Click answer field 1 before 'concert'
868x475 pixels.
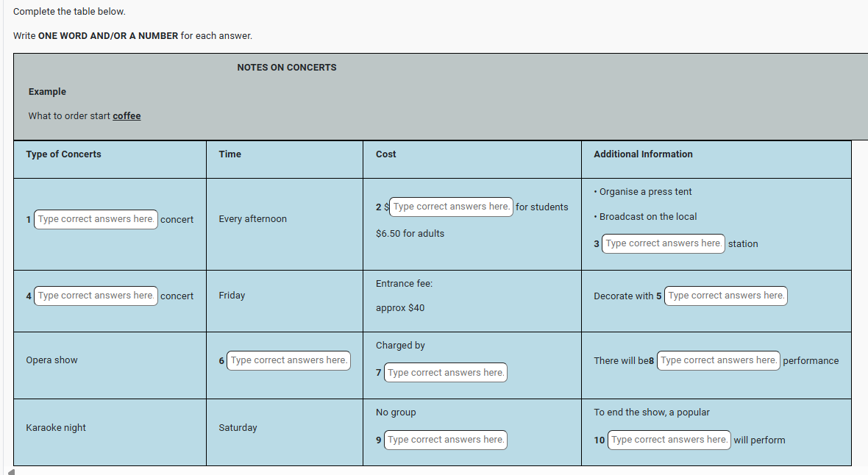tap(96, 219)
